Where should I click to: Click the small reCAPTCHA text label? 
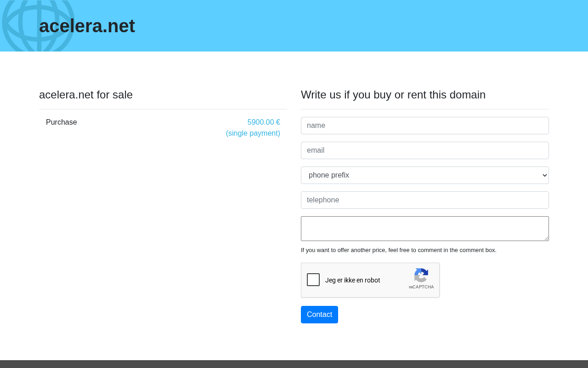(x=421, y=287)
